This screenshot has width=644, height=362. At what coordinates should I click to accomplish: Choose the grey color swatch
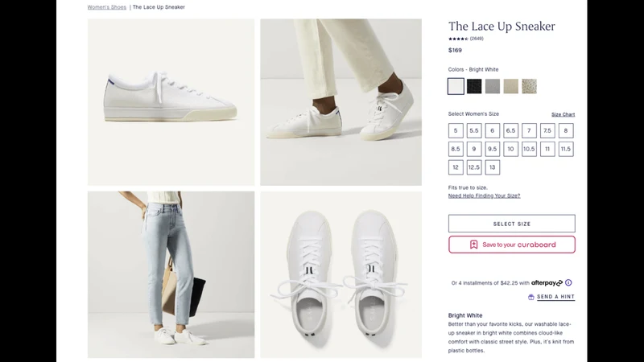point(493,86)
